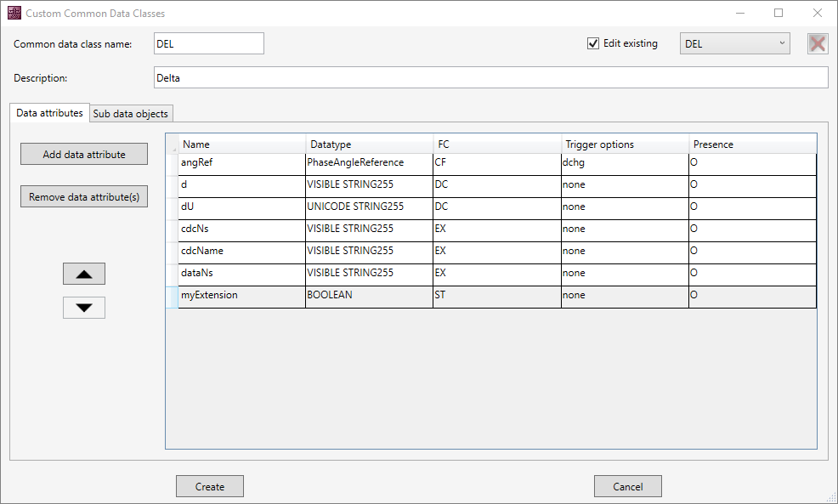This screenshot has width=838, height=504.
Task: Click the Cancel button
Action: pyautogui.click(x=627, y=486)
